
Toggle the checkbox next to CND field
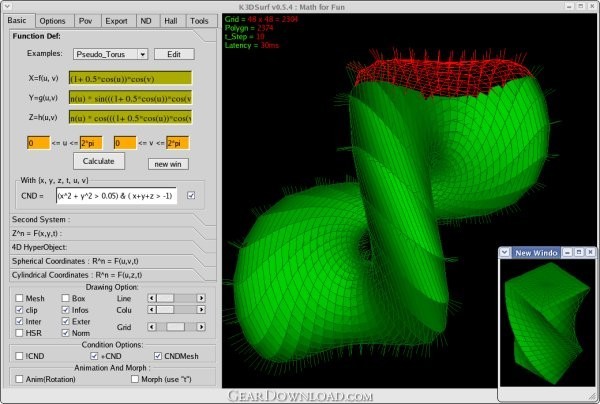pos(191,195)
